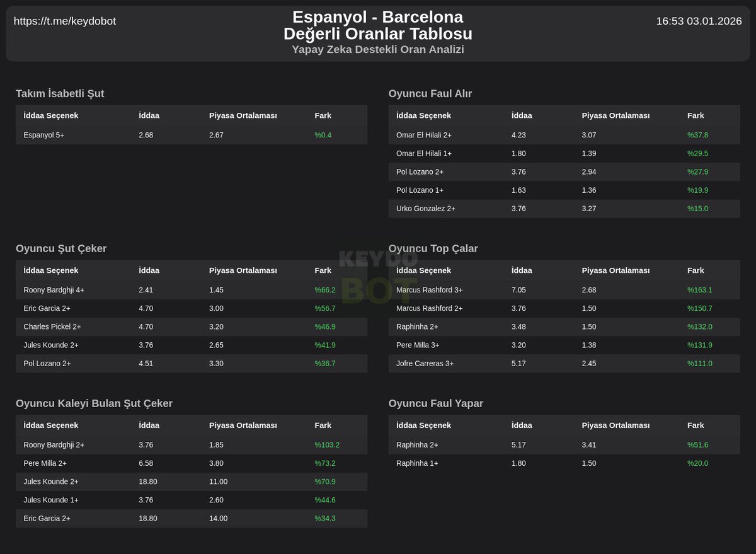The width and height of the screenshot is (756, 554).
Task: Select the Omar El Hilali 2+ row
Action: [x=564, y=135]
